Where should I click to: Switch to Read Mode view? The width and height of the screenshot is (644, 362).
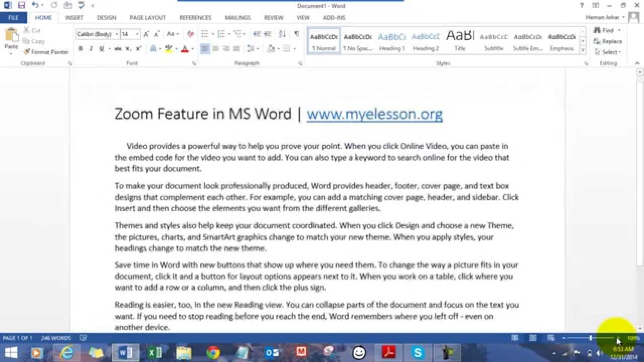coord(515,338)
